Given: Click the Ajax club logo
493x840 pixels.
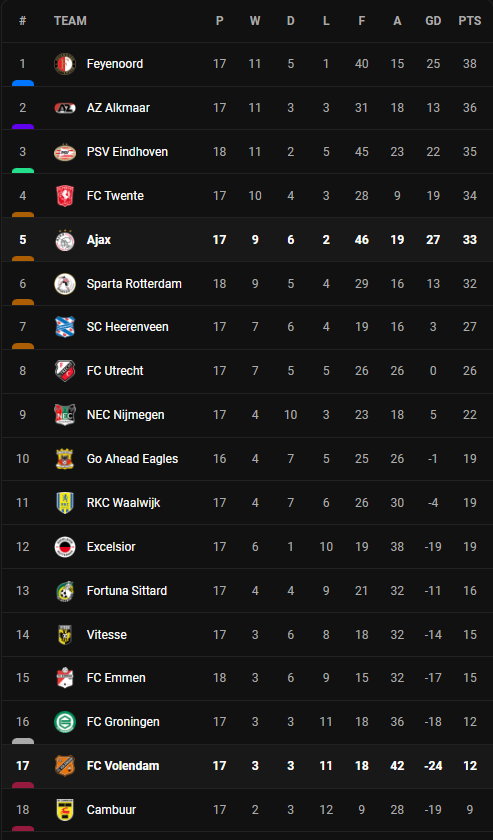Looking at the screenshot, I should 65,239.
